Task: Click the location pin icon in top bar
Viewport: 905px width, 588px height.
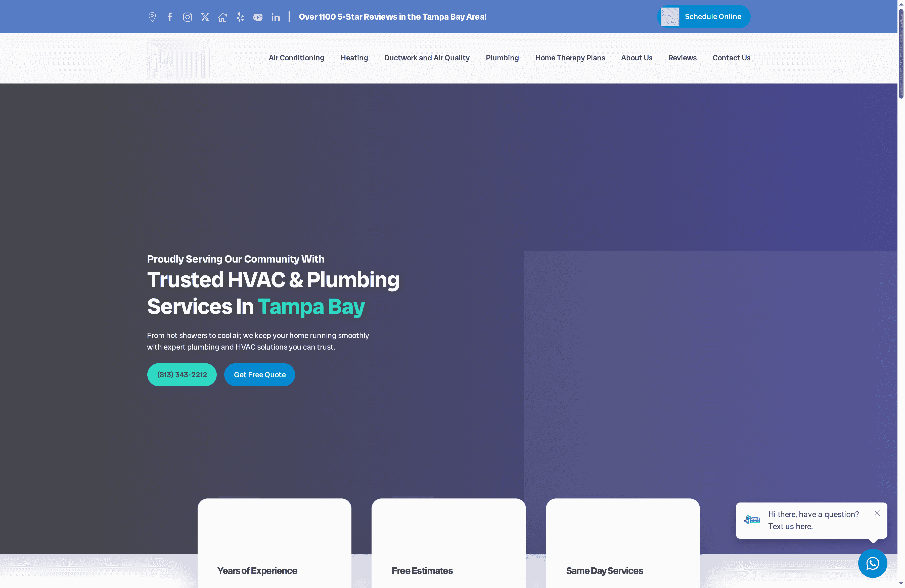Action: (x=152, y=17)
